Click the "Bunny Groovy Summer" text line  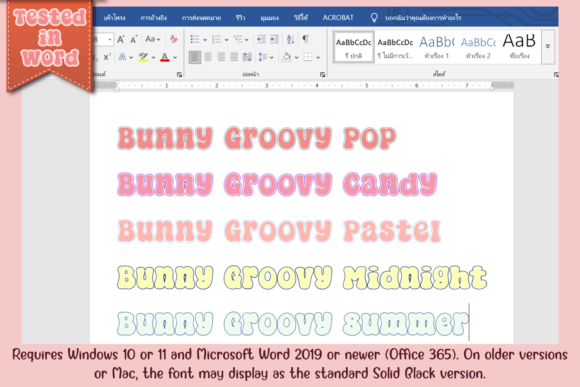pyautogui.click(x=293, y=323)
